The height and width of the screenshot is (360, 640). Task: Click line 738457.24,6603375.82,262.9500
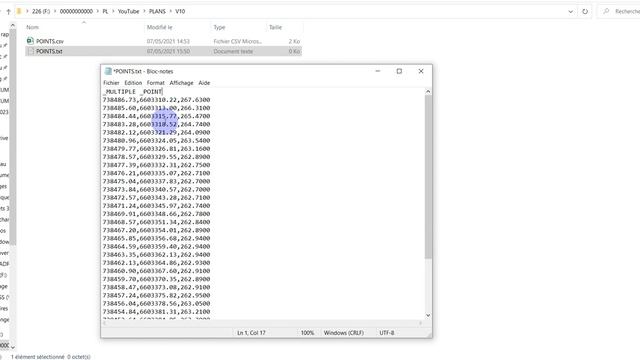tap(156, 296)
